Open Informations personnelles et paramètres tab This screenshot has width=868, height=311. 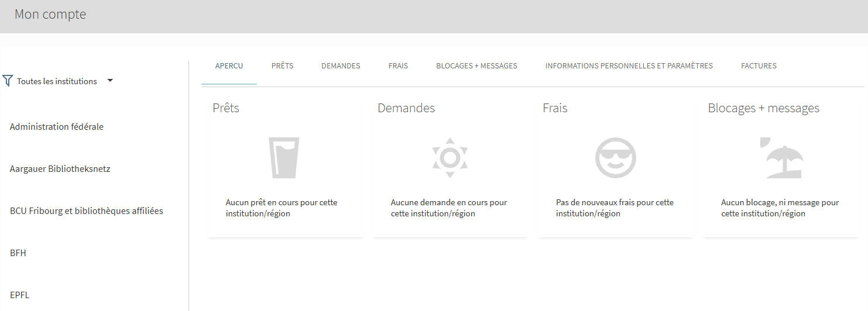(x=629, y=66)
